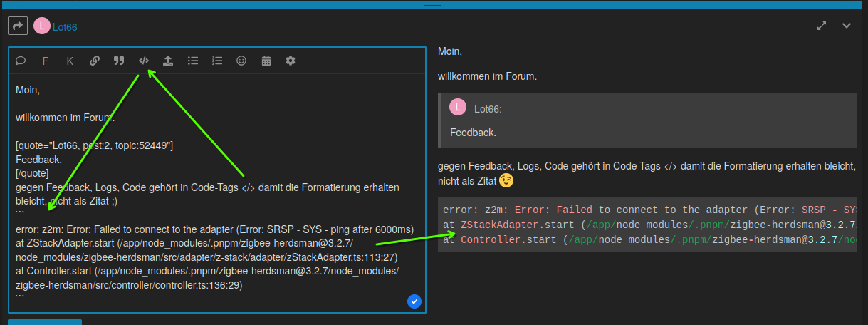Image resolution: width=868 pixels, height=325 pixels.
Task: Click the 'willkommen im Forum.' preview text
Action: click(x=487, y=76)
